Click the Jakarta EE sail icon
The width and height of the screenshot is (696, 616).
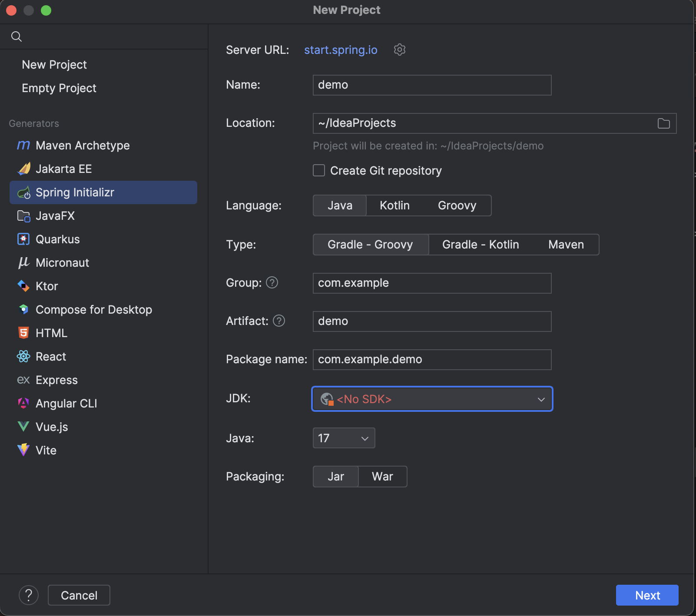[23, 169]
